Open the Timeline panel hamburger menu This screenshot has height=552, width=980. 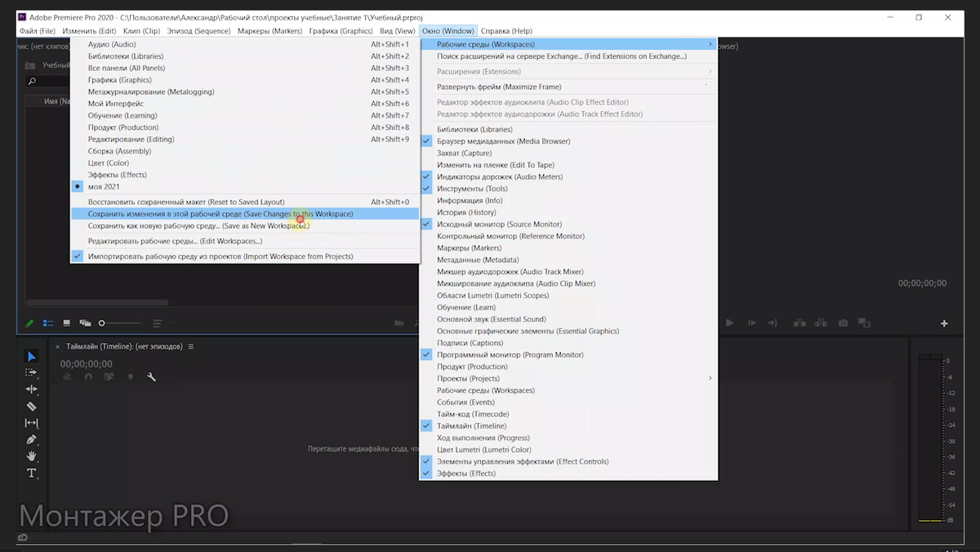pyautogui.click(x=191, y=347)
